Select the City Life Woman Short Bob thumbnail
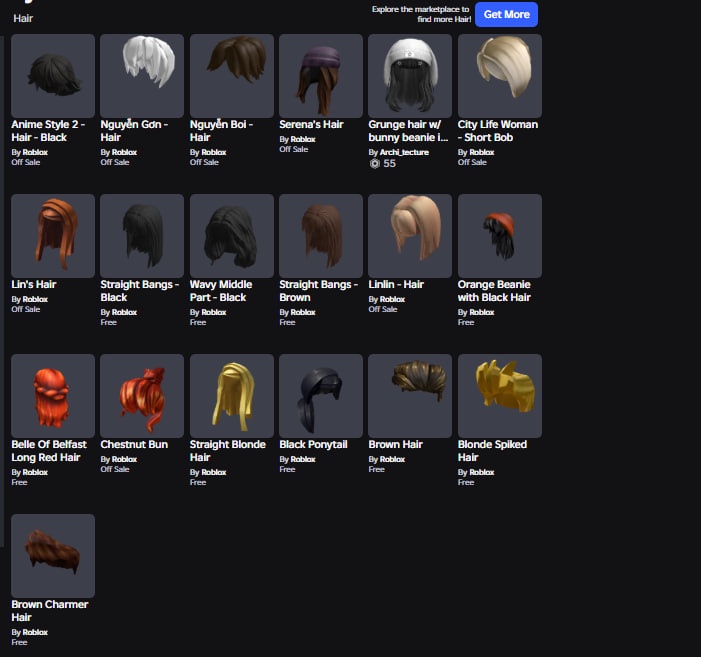 (x=500, y=76)
